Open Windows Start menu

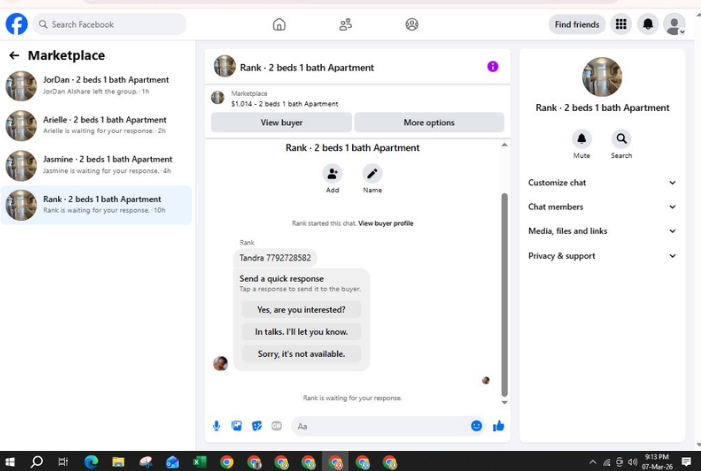(9, 462)
